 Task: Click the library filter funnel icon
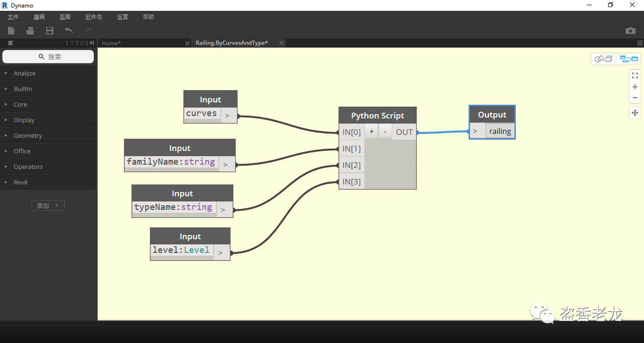(x=72, y=43)
